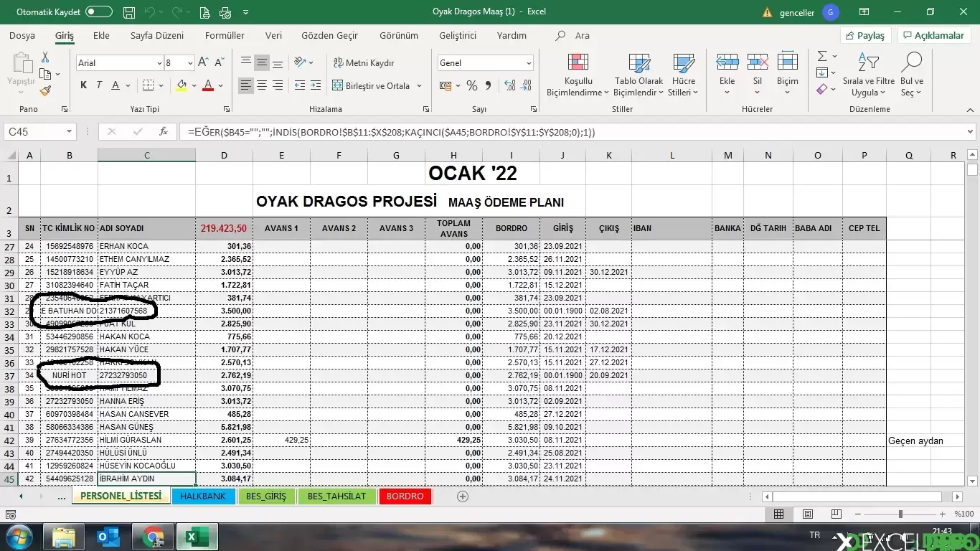Click the AutoSum sigma icon
The image size is (980, 551).
pos(822,56)
